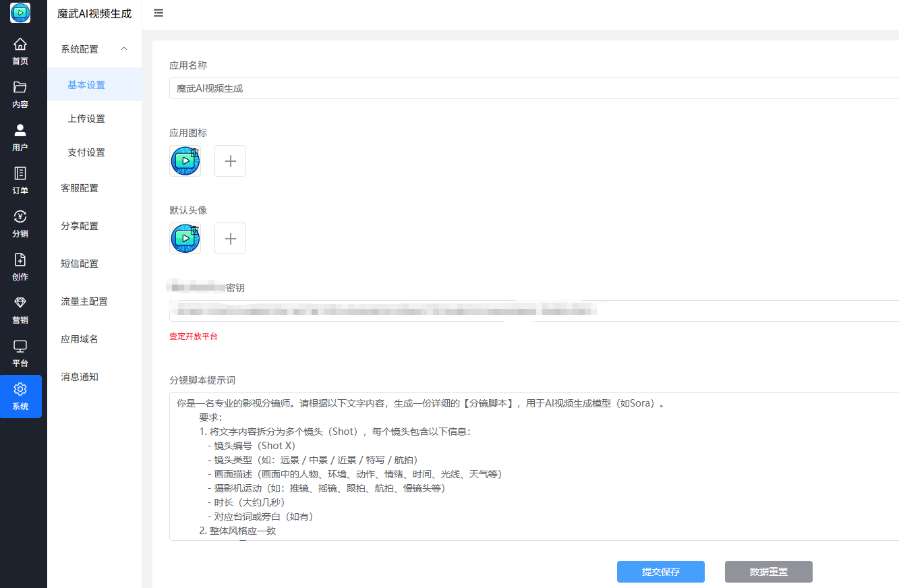Collapse the sidebar with the hamburger icon
The height and width of the screenshot is (588, 899).
coord(158,13)
